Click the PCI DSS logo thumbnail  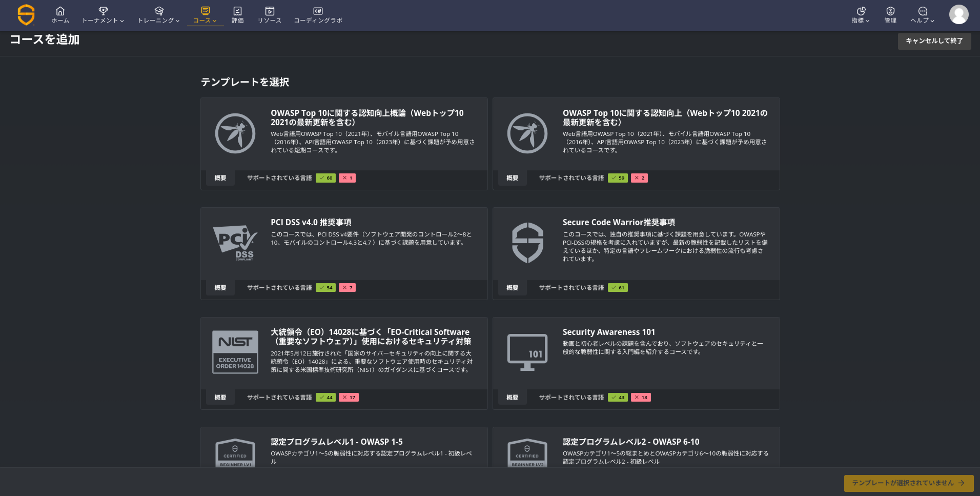click(235, 243)
